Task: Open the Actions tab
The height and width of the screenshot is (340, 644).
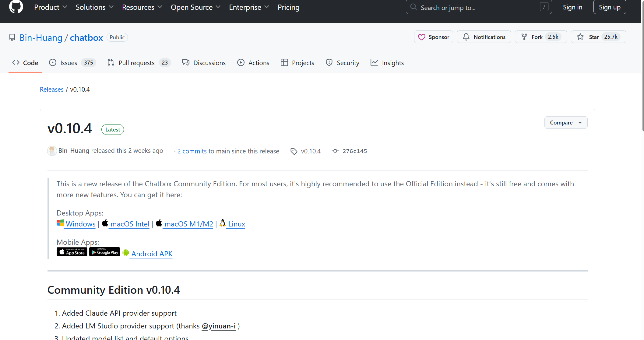Action: (x=253, y=63)
